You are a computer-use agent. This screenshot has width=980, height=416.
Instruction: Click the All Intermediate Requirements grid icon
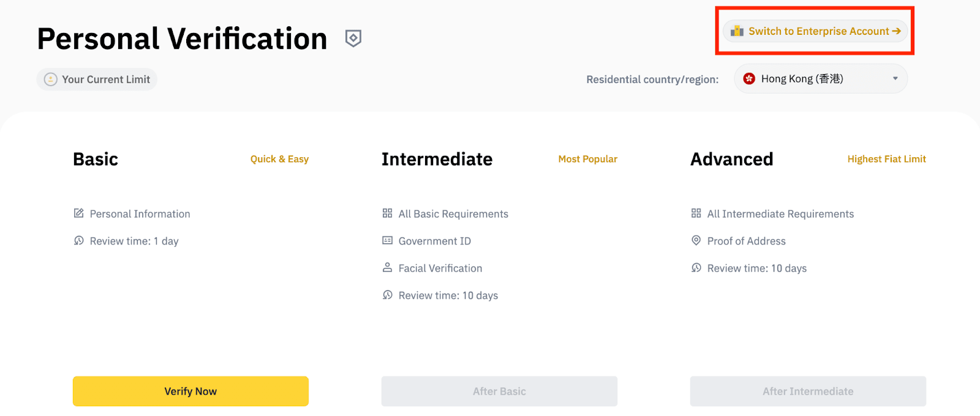(696, 214)
